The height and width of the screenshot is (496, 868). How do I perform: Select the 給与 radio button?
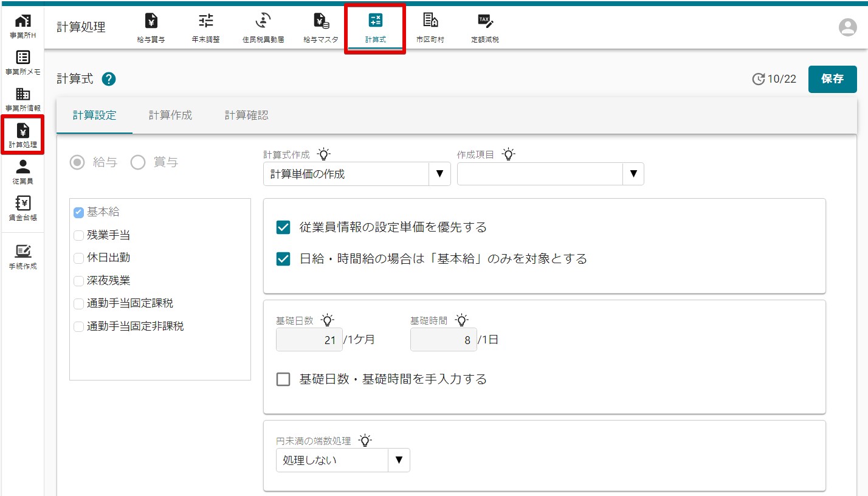pyautogui.click(x=77, y=162)
